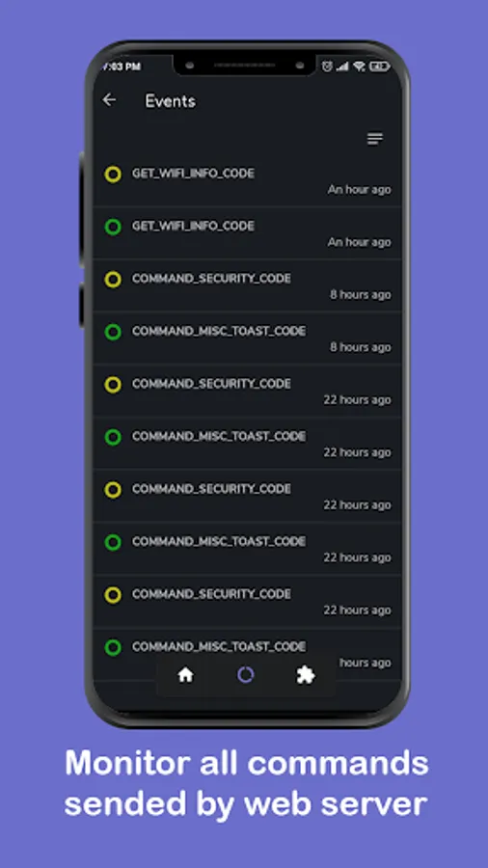Open second GET_WIFI_INFO_CODE event from an hour ago
Image resolution: width=488 pixels, height=868 pixels.
coord(247,233)
